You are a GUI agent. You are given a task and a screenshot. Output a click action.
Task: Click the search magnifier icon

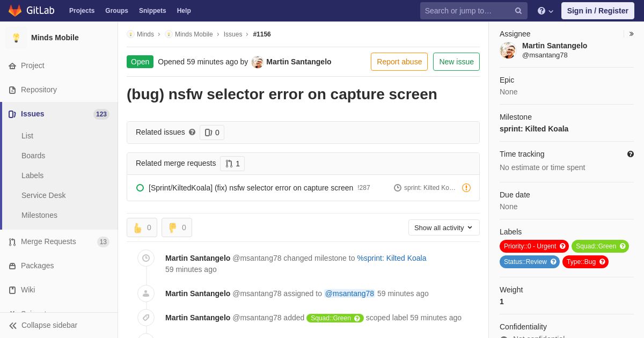tap(518, 11)
